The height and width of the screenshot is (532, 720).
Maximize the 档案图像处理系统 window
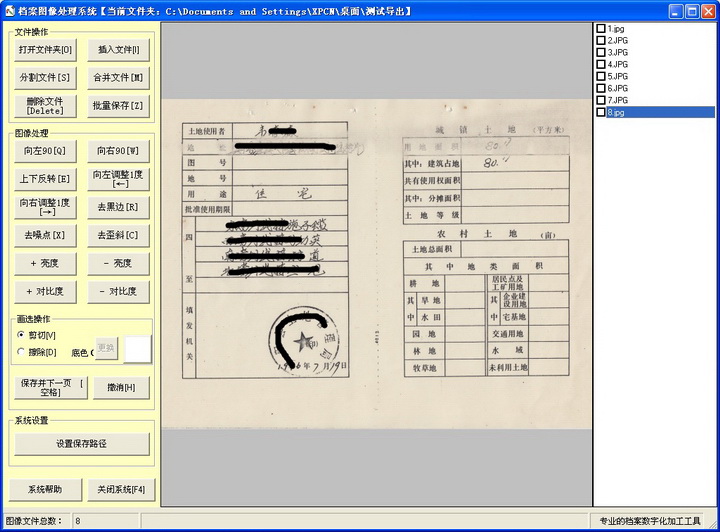point(692,11)
